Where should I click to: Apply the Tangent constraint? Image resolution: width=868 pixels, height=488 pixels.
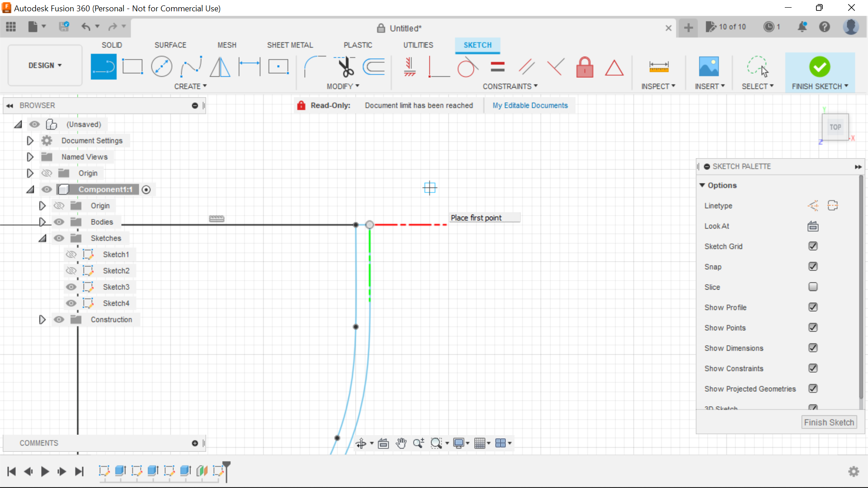pos(467,67)
